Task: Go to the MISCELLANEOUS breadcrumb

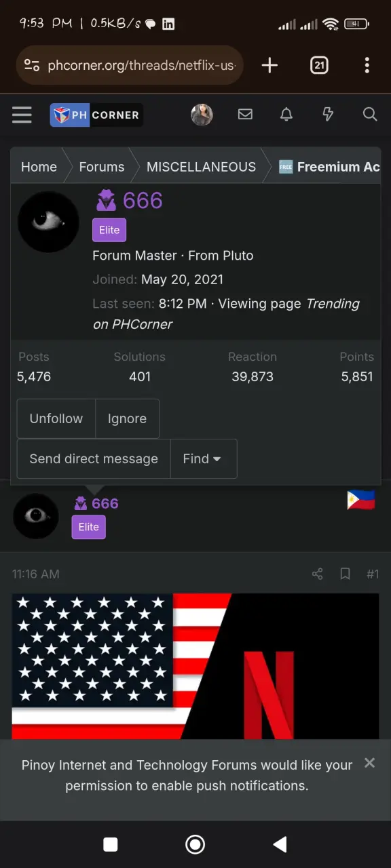Action: [201, 167]
